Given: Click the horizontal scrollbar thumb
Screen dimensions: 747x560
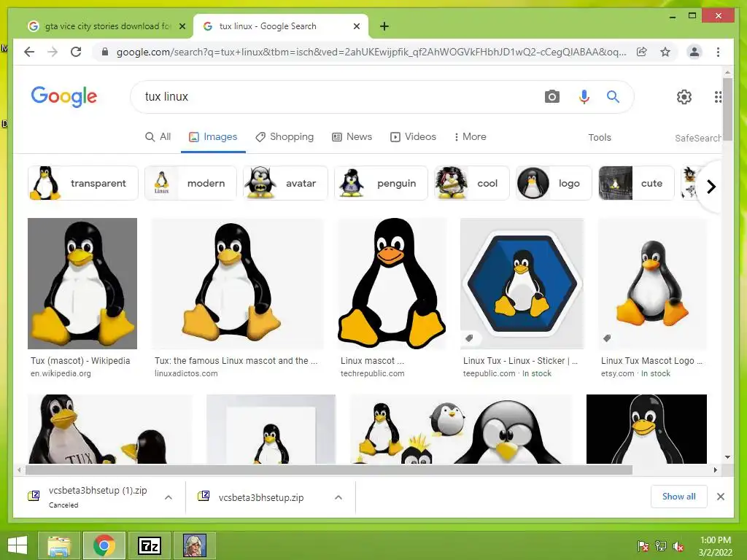Looking at the screenshot, I should pos(329,470).
